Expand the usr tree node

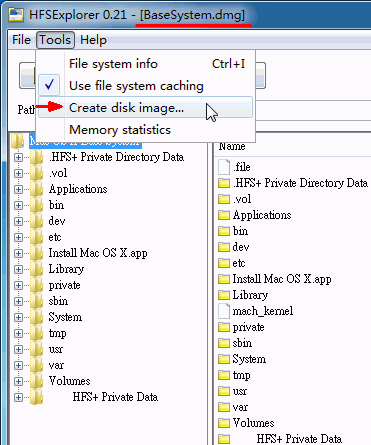coord(18,349)
